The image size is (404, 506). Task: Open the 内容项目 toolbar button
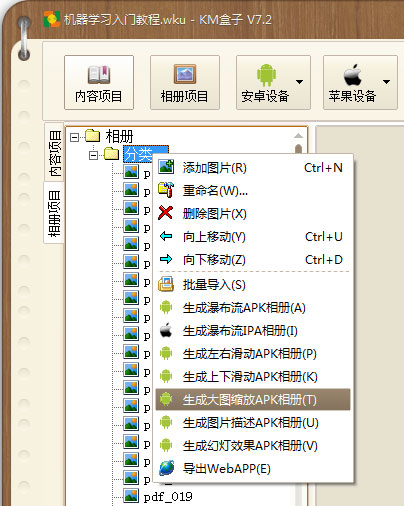coord(99,82)
